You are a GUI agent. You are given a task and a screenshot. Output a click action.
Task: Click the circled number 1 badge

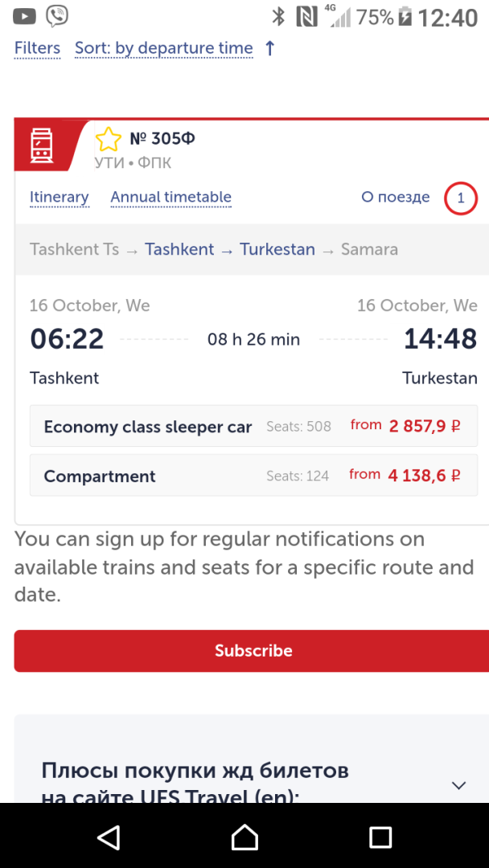pos(461,198)
